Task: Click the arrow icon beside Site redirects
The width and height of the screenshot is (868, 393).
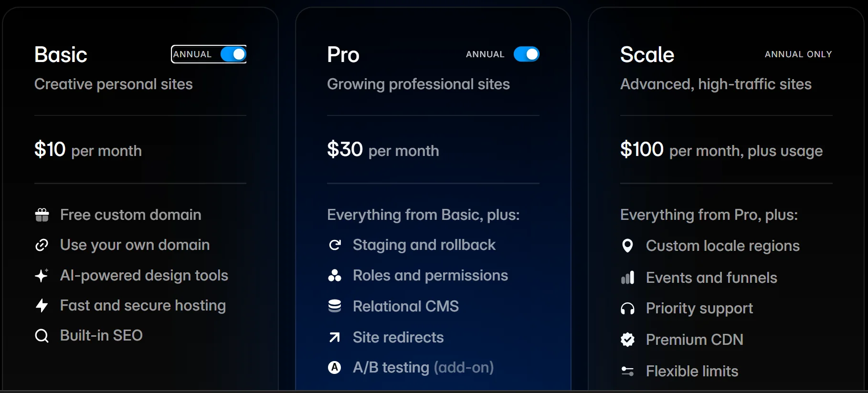Action: click(x=335, y=338)
